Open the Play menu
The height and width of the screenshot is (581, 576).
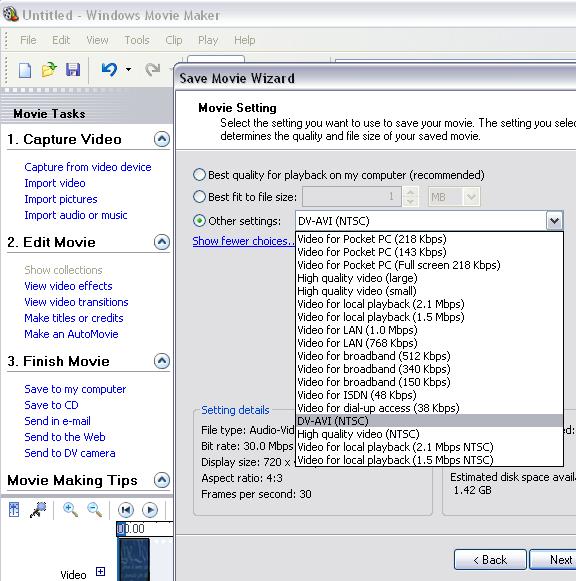click(x=208, y=40)
